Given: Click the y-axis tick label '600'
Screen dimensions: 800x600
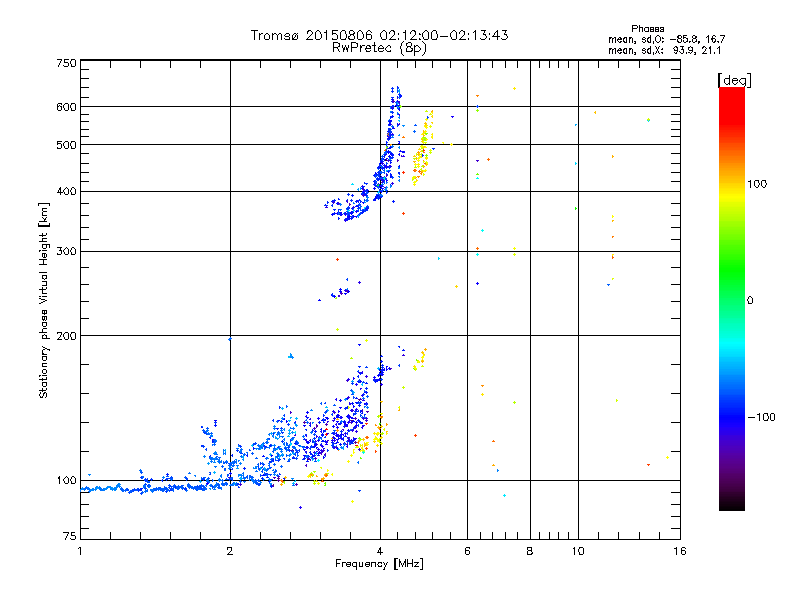Looking at the screenshot, I should click(x=67, y=107).
